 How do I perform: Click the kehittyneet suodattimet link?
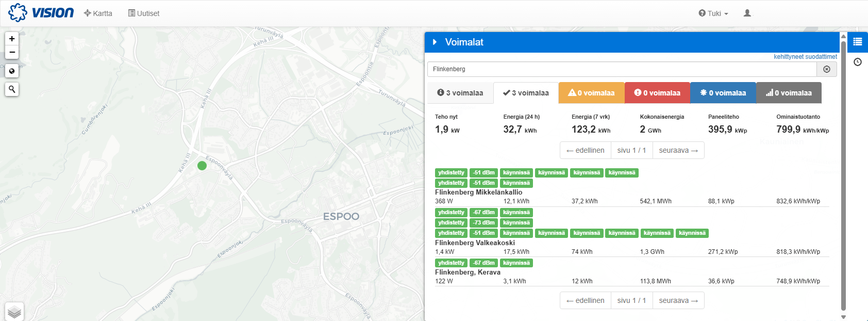click(805, 57)
